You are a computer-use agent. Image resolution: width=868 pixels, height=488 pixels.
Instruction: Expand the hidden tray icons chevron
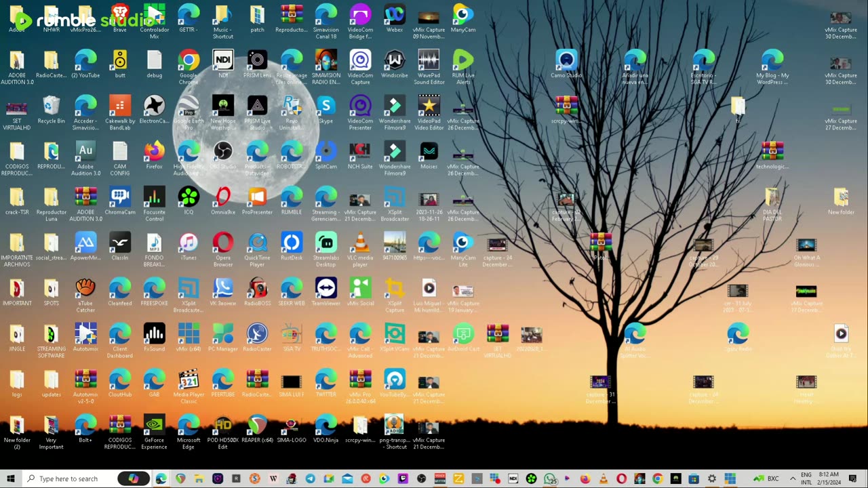792,479
